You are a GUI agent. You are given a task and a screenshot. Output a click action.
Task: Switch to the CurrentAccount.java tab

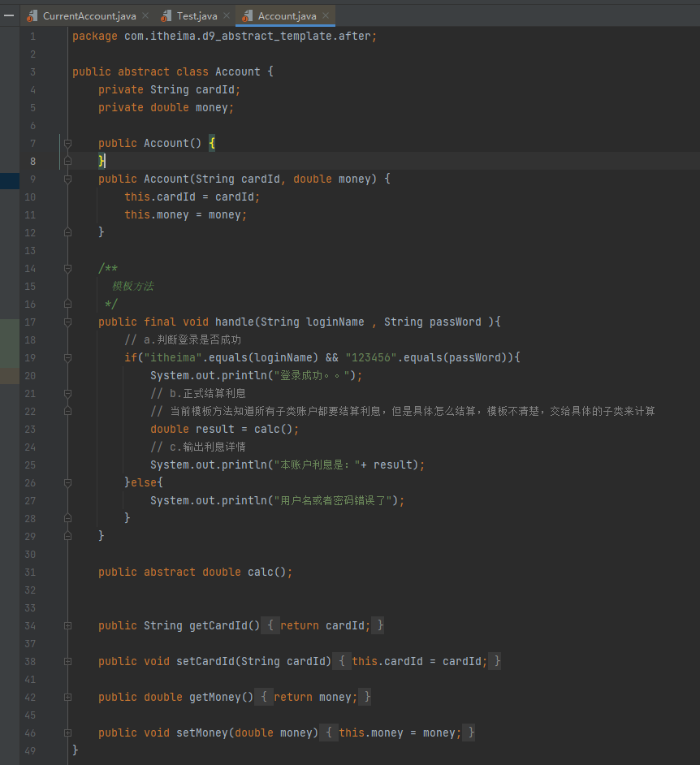(89, 16)
